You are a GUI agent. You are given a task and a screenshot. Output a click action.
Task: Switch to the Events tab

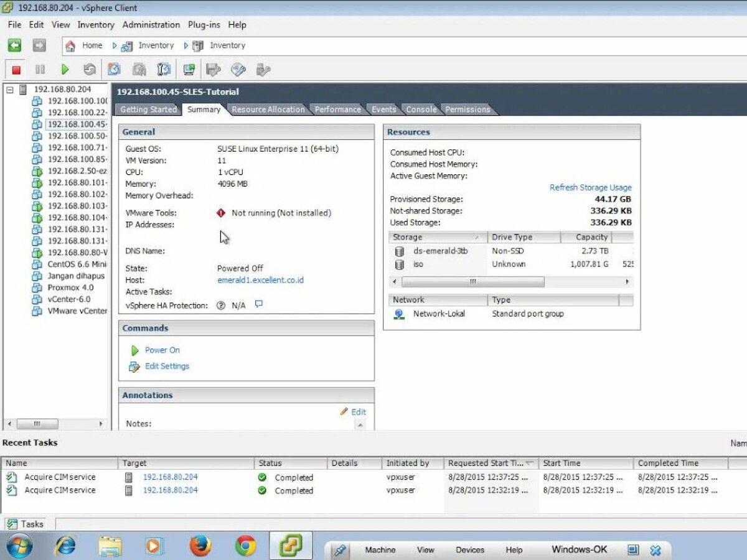(383, 110)
